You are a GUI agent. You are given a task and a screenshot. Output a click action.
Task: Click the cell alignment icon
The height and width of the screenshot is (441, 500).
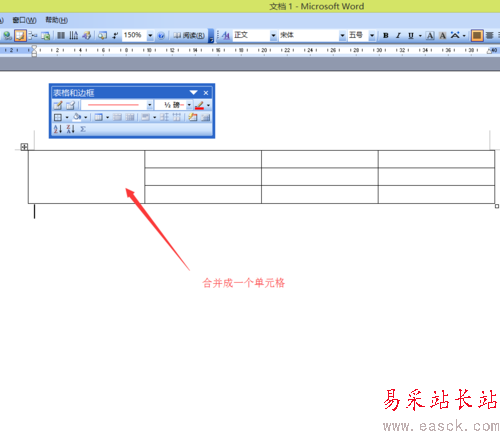(145, 117)
